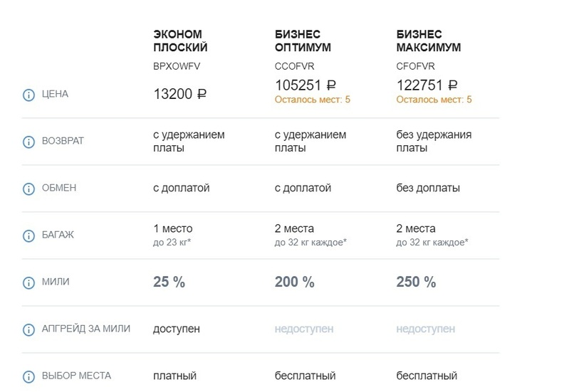This screenshot has width=584, height=392.
Task: Open info icon for АПГРЕЙД ЗА МИЛИ
Action: [x=28, y=329]
